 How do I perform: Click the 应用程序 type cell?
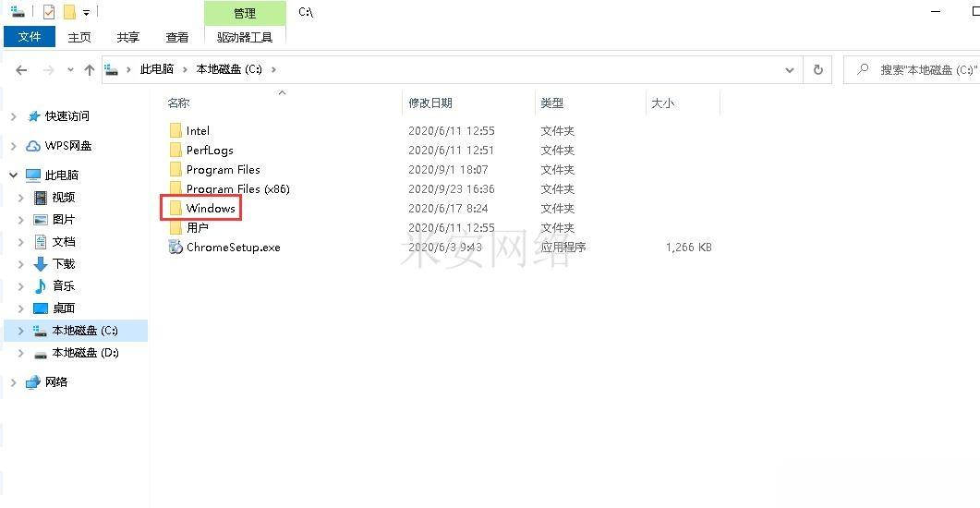coord(563,247)
